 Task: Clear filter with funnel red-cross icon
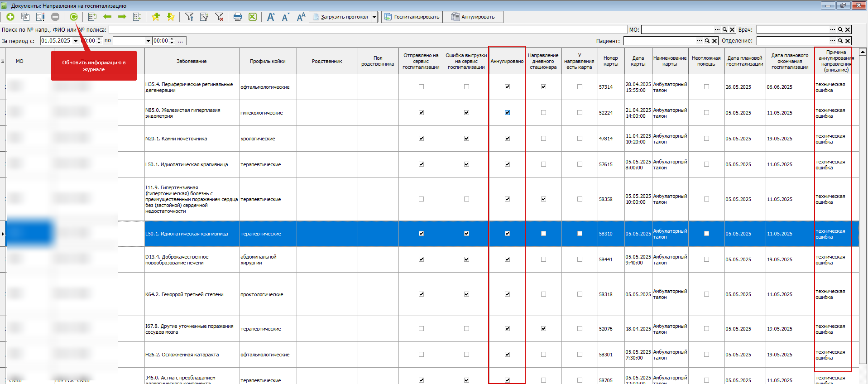coord(219,17)
